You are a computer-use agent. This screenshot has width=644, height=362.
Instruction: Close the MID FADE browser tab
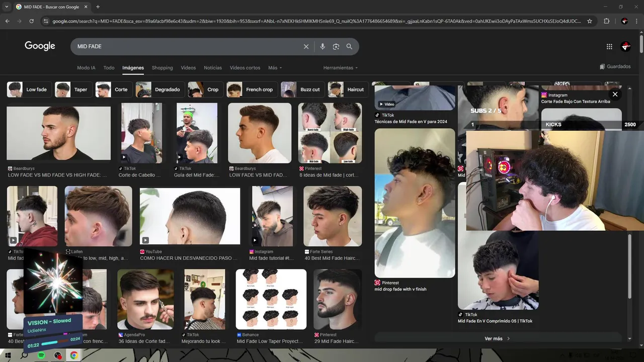(87, 7)
